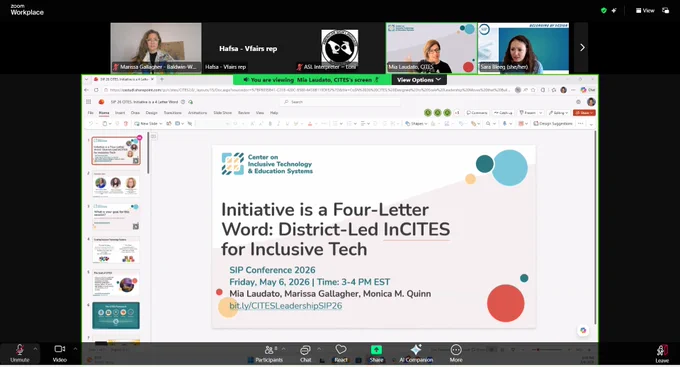
Task: Reload the browser page
Action: [x=96, y=90]
